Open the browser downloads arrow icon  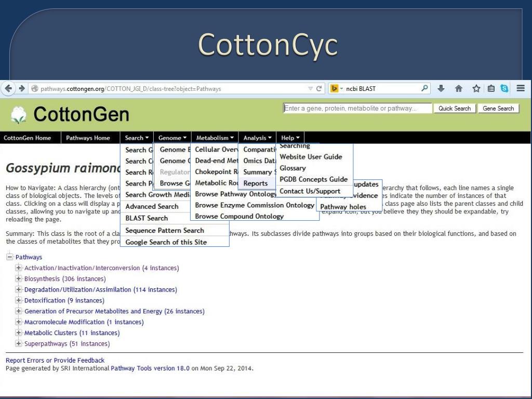[x=441, y=88]
